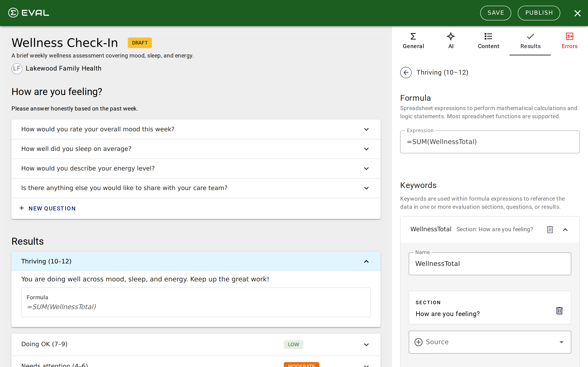Collapse the WellnessTotal keyword panel

(565, 230)
